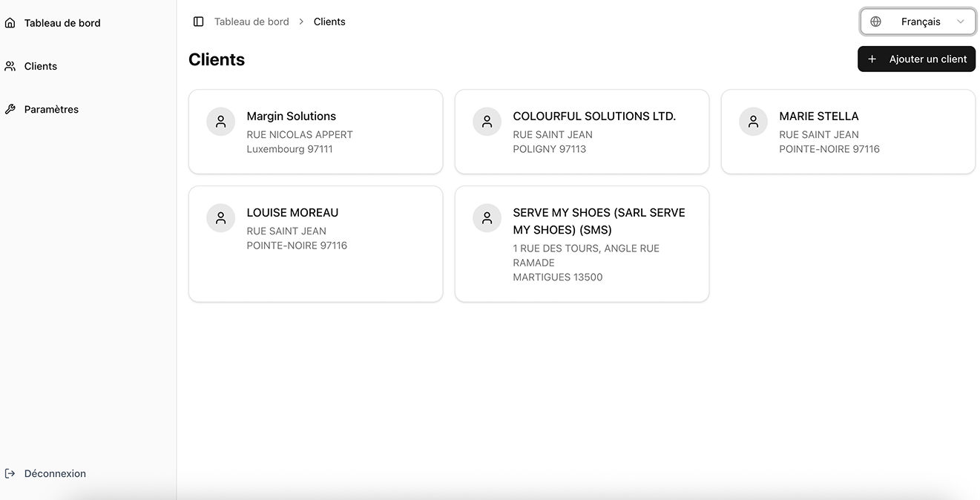Open Paramètres in the sidebar

pos(51,109)
